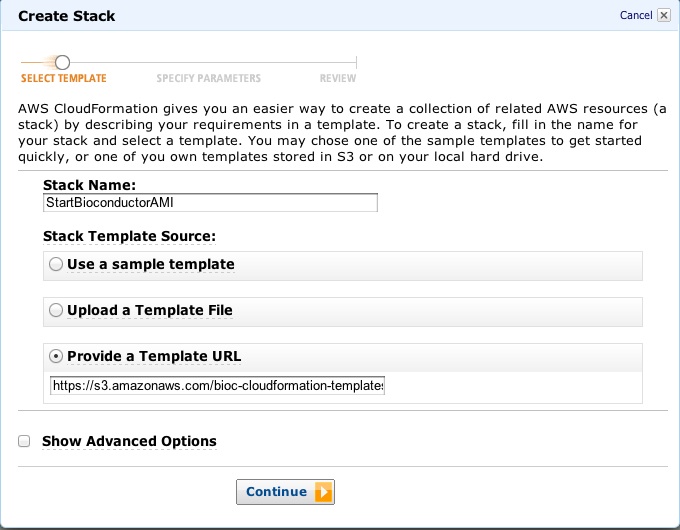The width and height of the screenshot is (680, 530).
Task: Click the 'Use a sample template' label text
Action: tap(150, 265)
